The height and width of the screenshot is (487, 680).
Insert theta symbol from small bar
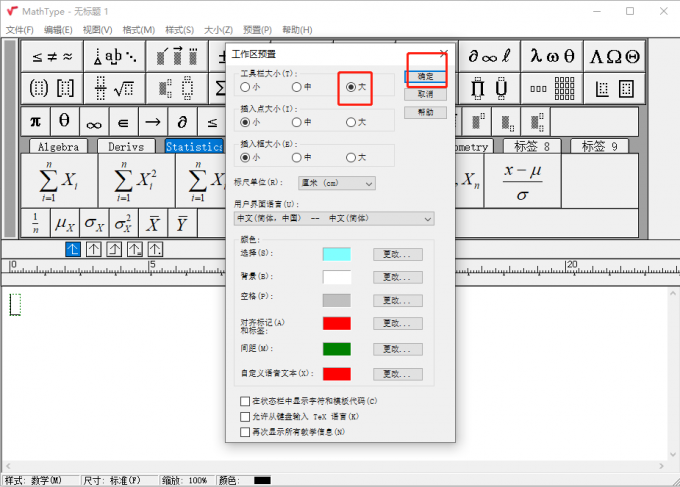point(65,122)
